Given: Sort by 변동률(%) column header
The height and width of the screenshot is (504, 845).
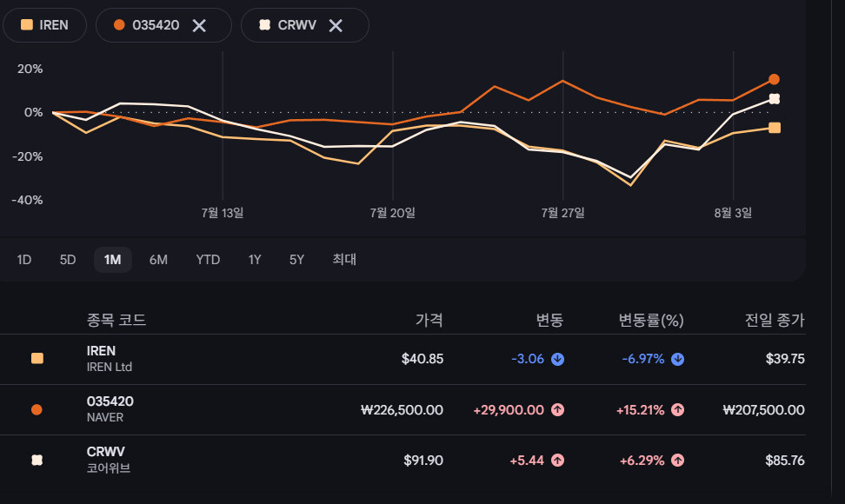Looking at the screenshot, I should click(x=651, y=321).
